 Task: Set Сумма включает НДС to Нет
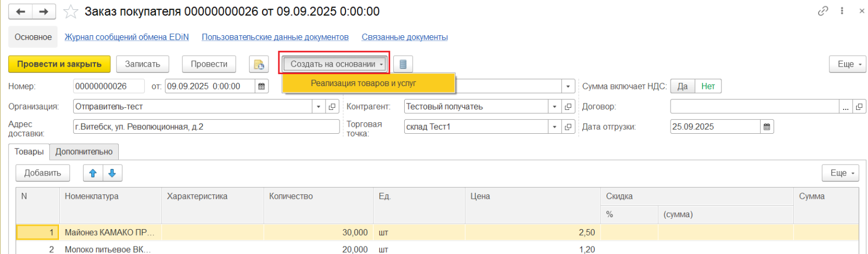click(708, 86)
